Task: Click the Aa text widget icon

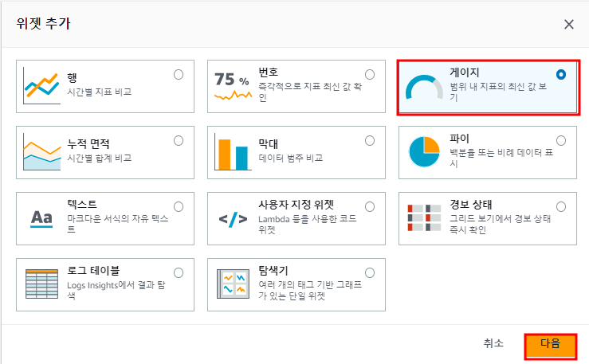Action: coord(41,218)
